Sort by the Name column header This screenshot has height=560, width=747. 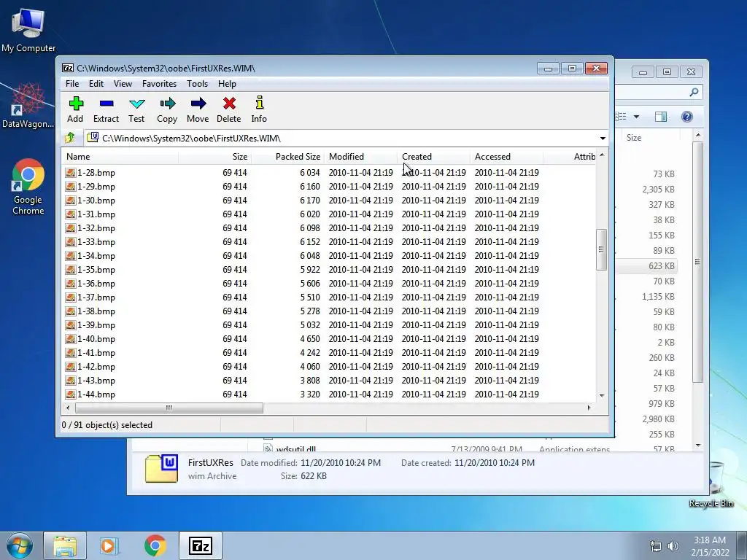120,157
